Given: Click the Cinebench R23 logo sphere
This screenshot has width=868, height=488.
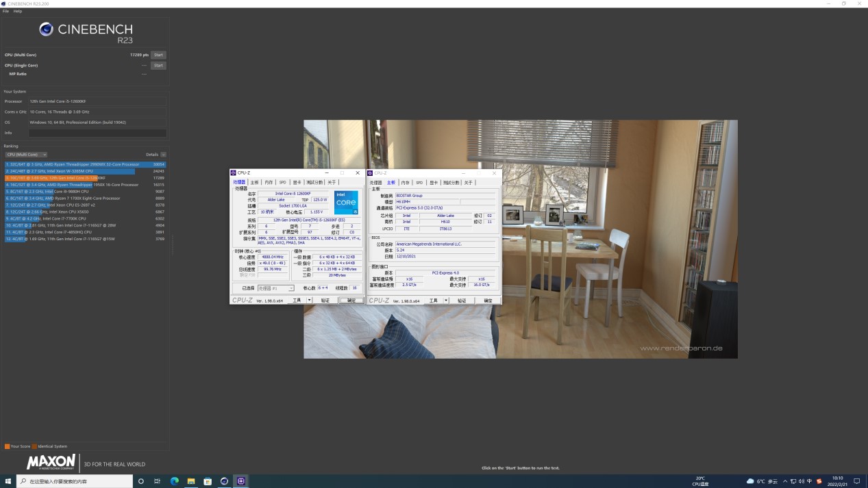Looking at the screenshot, I should click(x=46, y=29).
